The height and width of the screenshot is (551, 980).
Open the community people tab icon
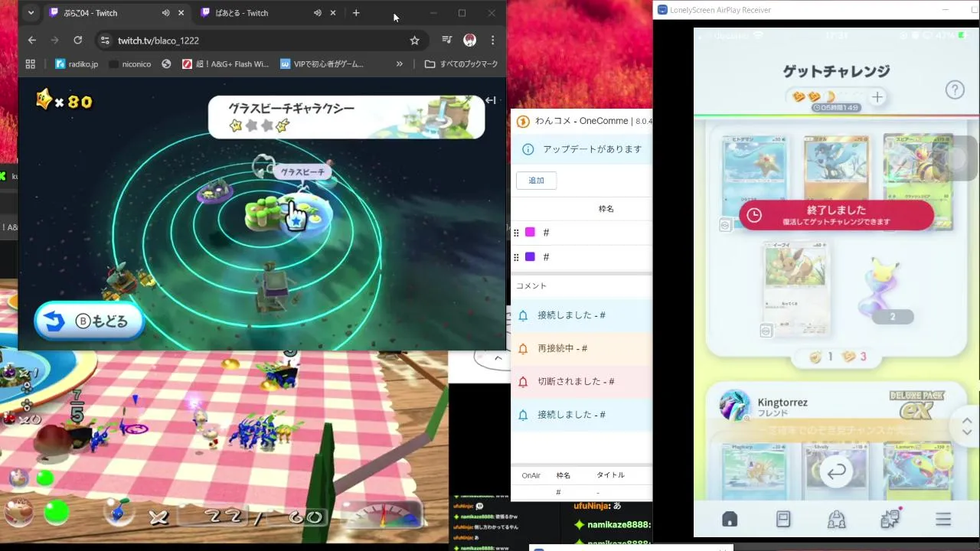pos(836,520)
